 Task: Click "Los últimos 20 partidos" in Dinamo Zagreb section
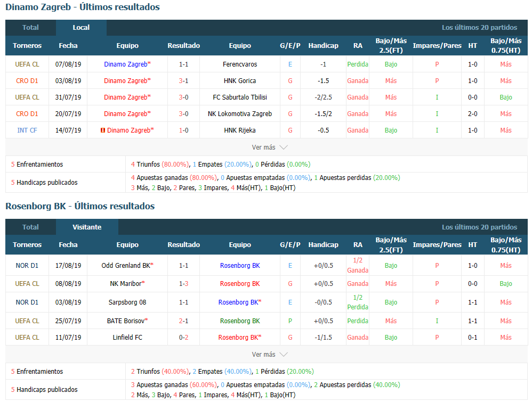[479, 28]
